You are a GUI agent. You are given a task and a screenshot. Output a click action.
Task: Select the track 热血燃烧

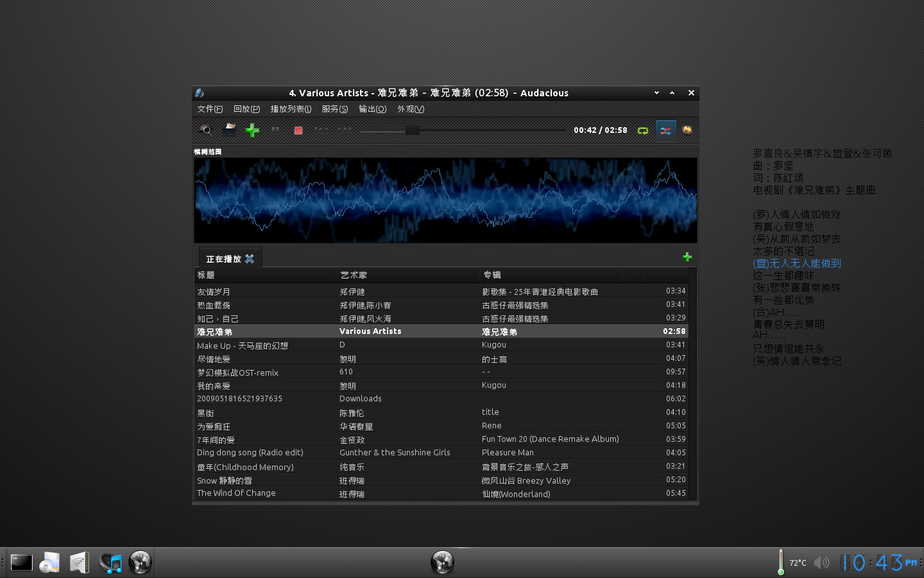click(441, 305)
